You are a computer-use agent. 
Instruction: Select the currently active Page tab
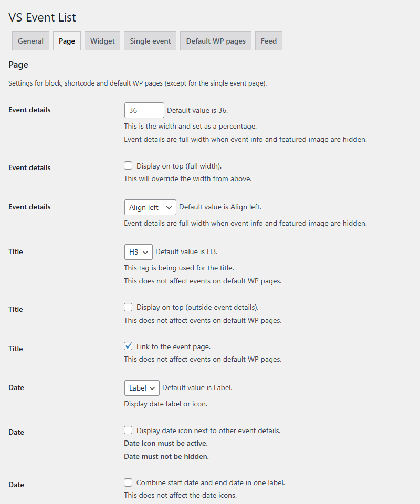(x=67, y=40)
